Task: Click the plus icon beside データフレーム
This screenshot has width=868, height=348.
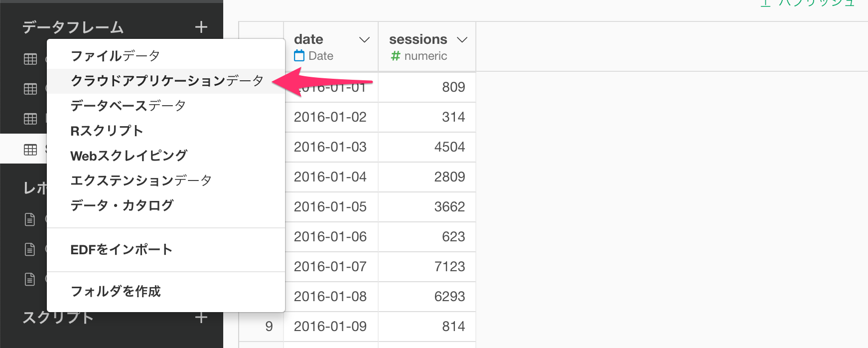Action: coord(201,27)
